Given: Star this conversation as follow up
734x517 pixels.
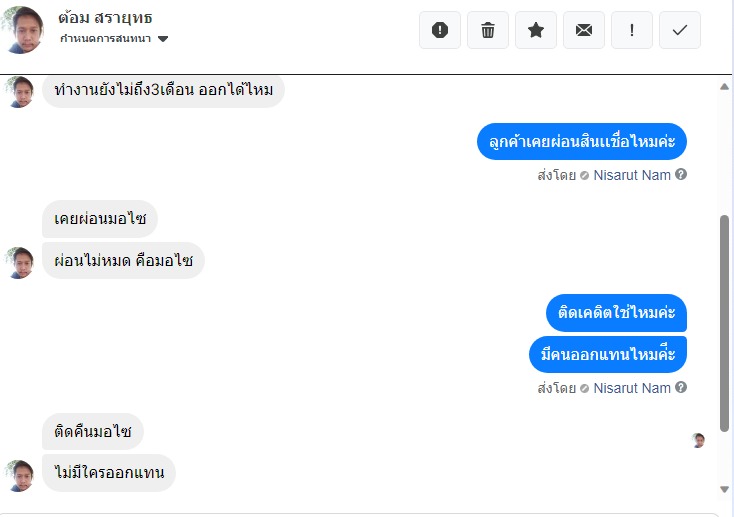Looking at the screenshot, I should click(x=536, y=30).
